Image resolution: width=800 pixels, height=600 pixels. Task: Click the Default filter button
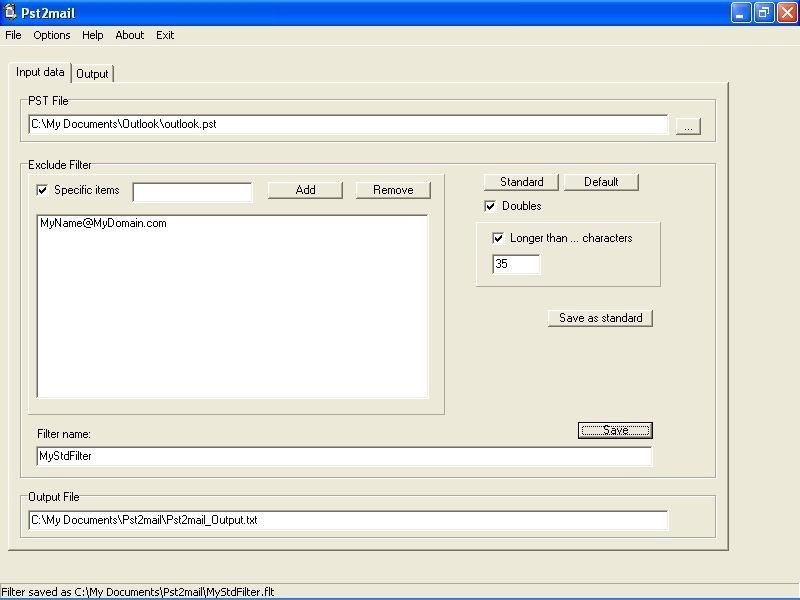(x=601, y=182)
